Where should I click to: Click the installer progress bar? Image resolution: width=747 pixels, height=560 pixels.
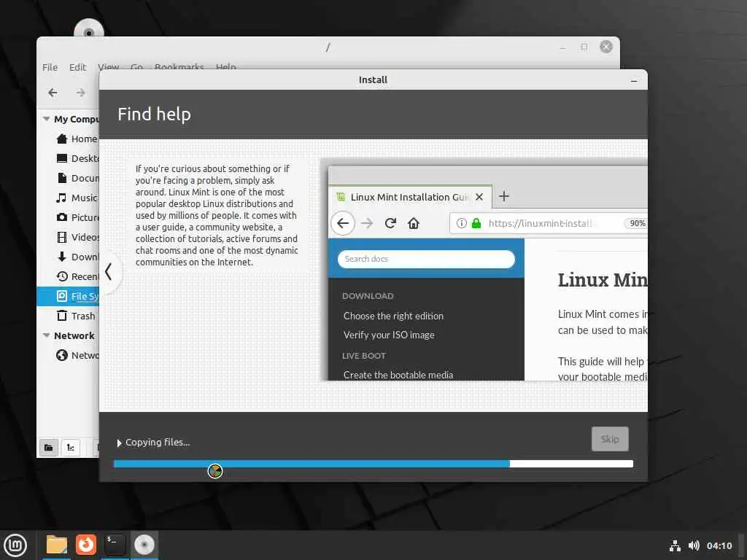coord(373,464)
